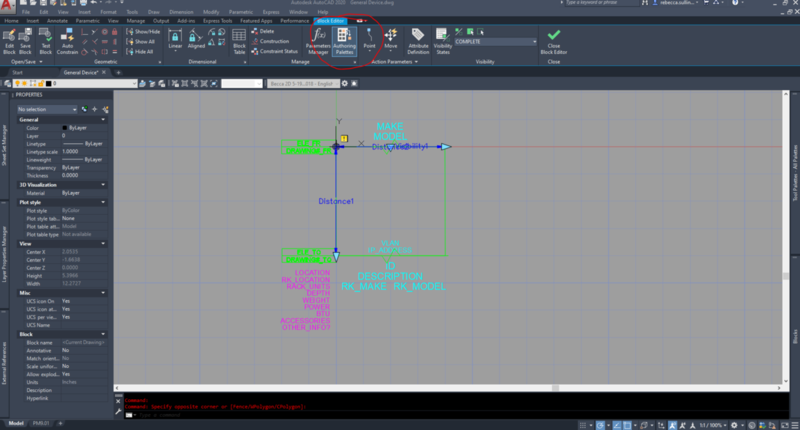This screenshot has width=800, height=430.
Task: Toggle Constraint Status shading
Action: point(274,51)
